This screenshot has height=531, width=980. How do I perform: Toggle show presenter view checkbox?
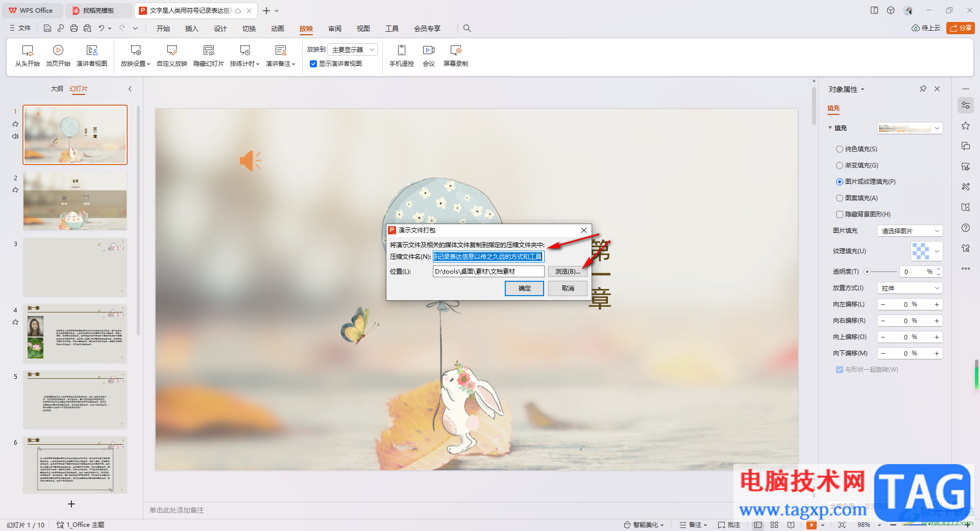(313, 64)
